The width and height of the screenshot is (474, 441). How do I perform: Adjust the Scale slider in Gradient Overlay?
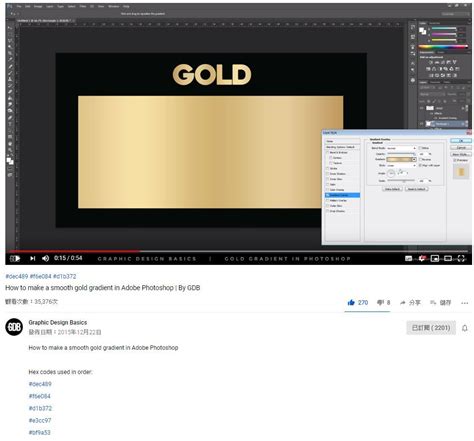pos(401,181)
